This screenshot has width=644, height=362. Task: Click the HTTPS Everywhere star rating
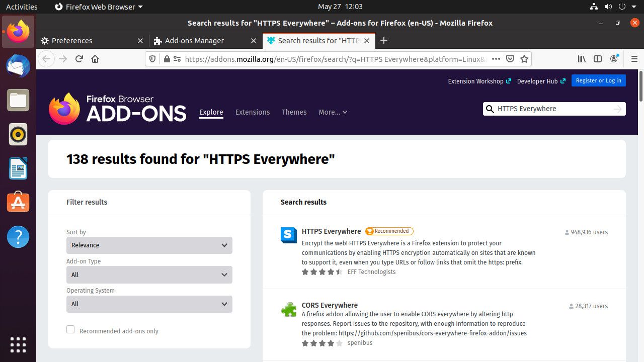tap(322, 272)
